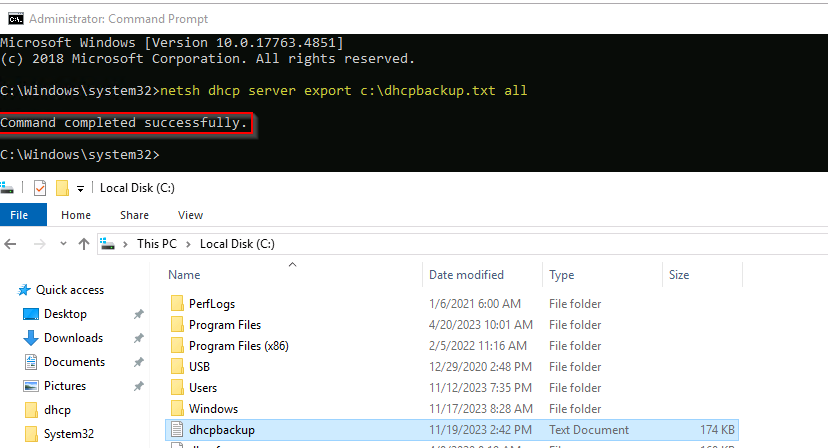Open Desktop in the navigation pane
Viewport: 828px width, 448px height.
[65, 314]
